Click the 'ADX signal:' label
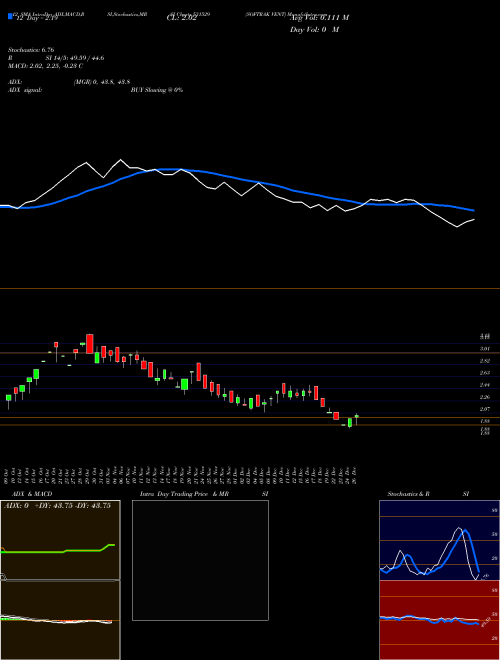Image resolution: width=500 pixels, height=660 pixels. click(25, 90)
